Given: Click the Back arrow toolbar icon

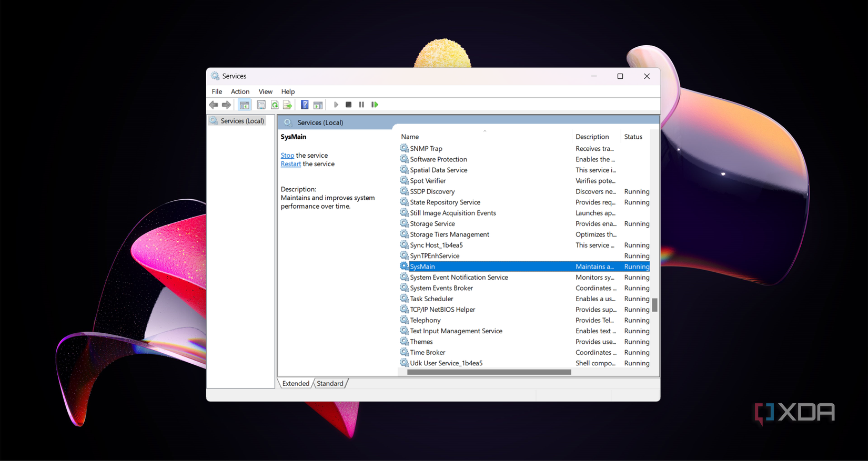Looking at the screenshot, I should (x=214, y=105).
